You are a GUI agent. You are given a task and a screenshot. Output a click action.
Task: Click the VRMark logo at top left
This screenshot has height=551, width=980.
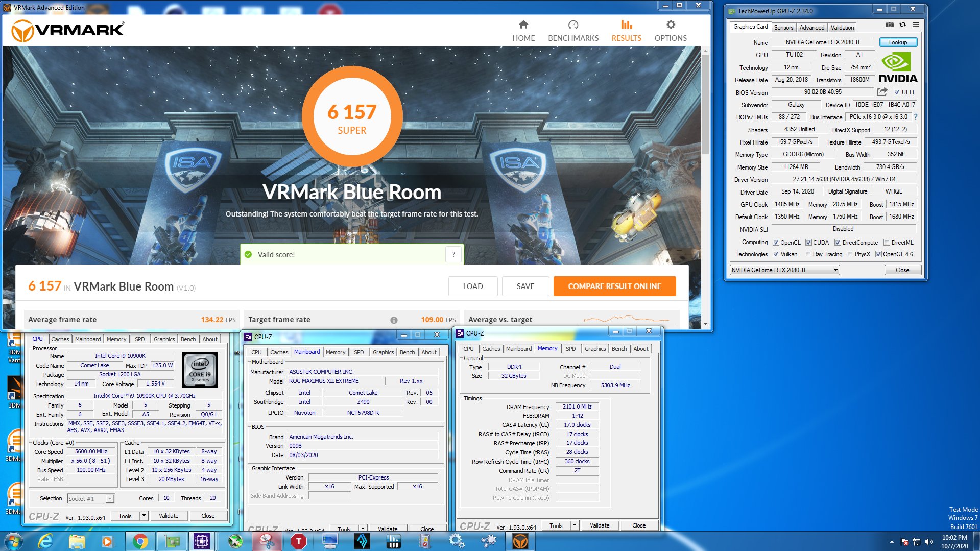(68, 30)
